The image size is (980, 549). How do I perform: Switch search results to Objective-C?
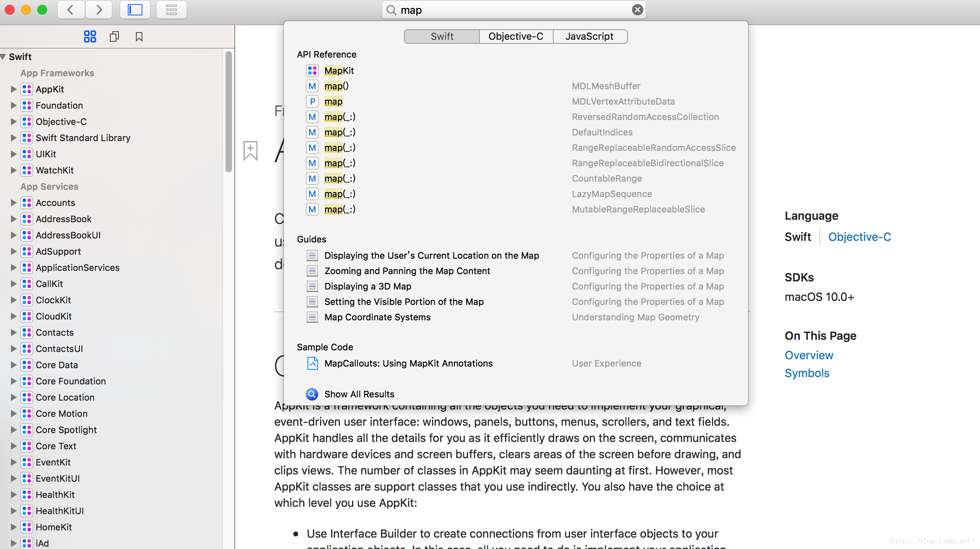(x=516, y=36)
